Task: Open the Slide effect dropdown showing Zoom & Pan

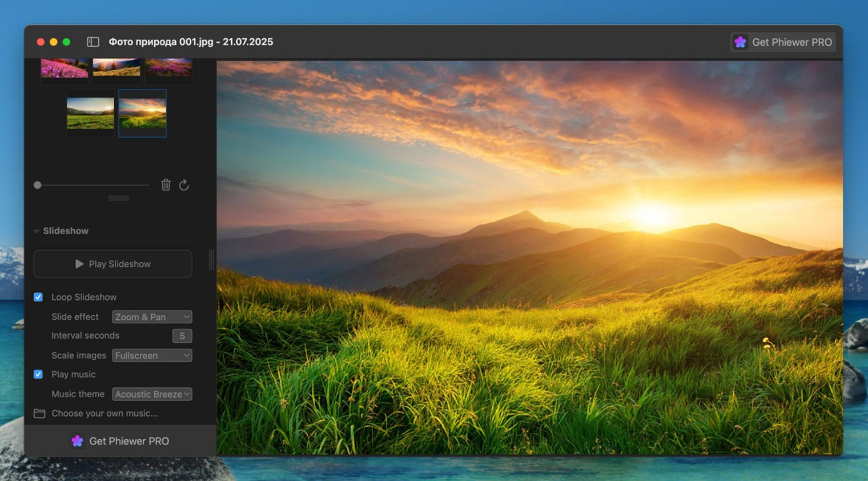Action: (152, 316)
